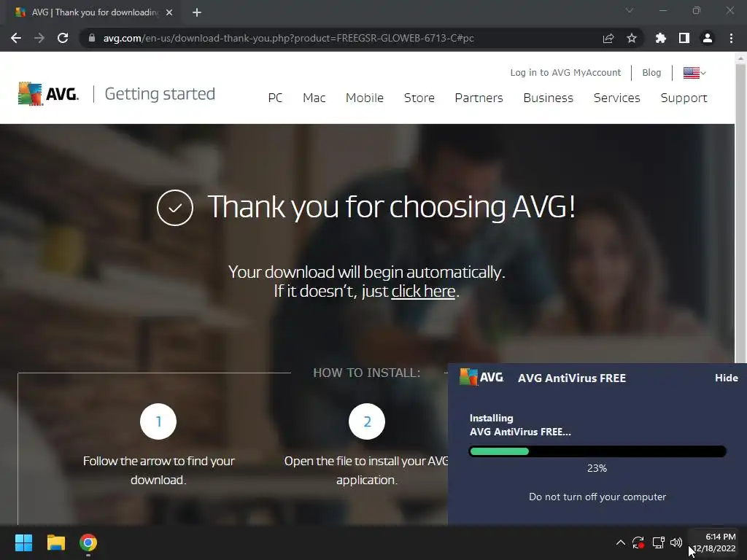Reload the AVG download page
Screen dimensions: 747x560
[63, 38]
